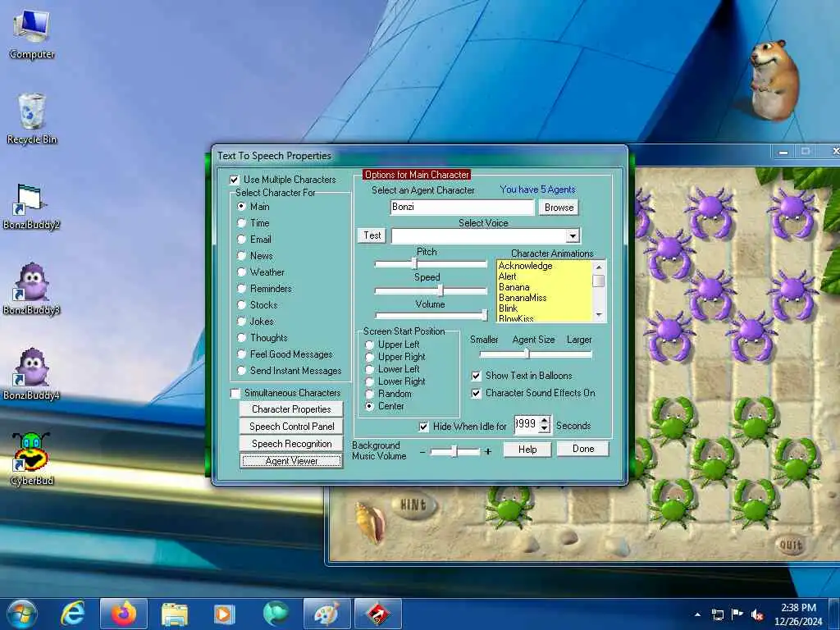Click the green crab beside the HINT stone
Image resolution: width=840 pixels, height=630 pixels.
click(x=508, y=506)
